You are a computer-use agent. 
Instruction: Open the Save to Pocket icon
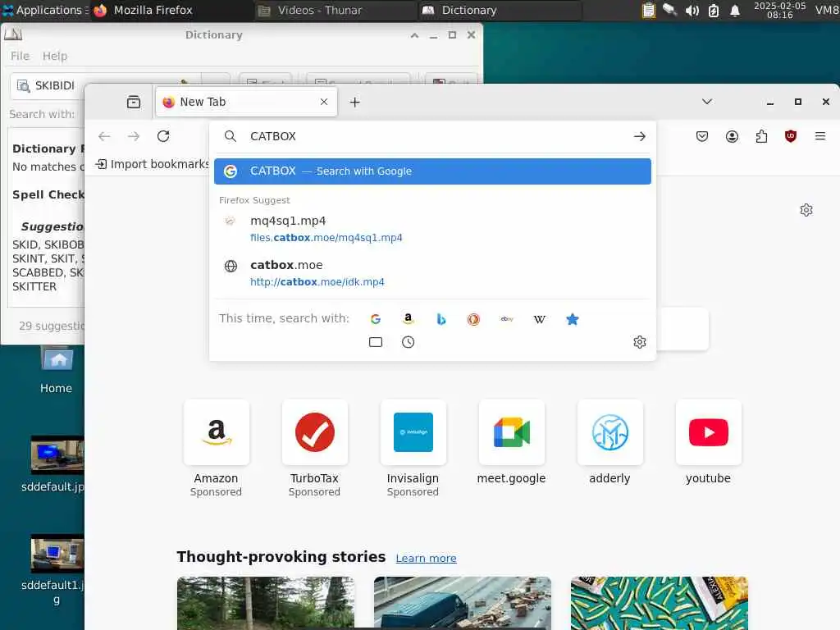[702, 136]
